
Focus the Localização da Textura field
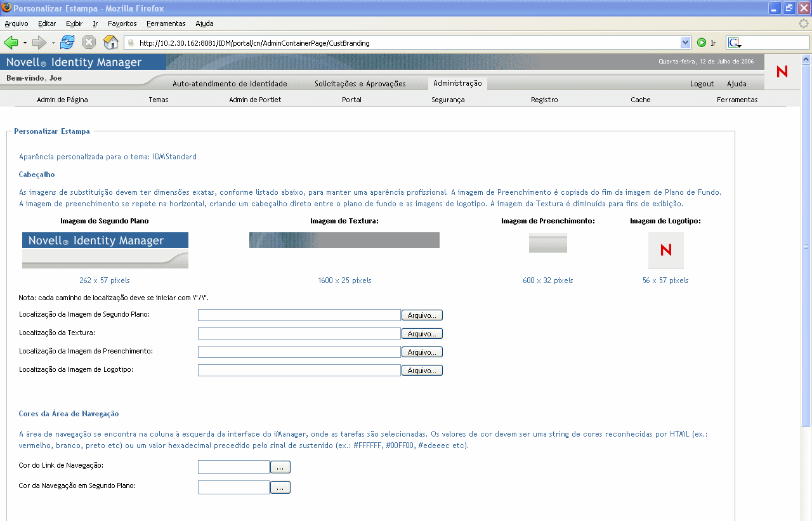299,333
